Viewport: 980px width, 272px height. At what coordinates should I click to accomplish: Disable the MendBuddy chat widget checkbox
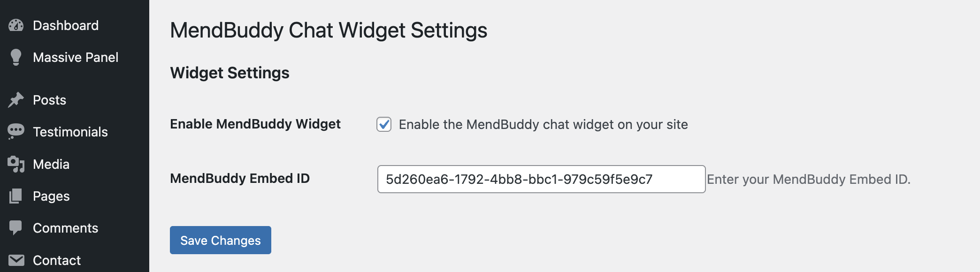(x=383, y=124)
